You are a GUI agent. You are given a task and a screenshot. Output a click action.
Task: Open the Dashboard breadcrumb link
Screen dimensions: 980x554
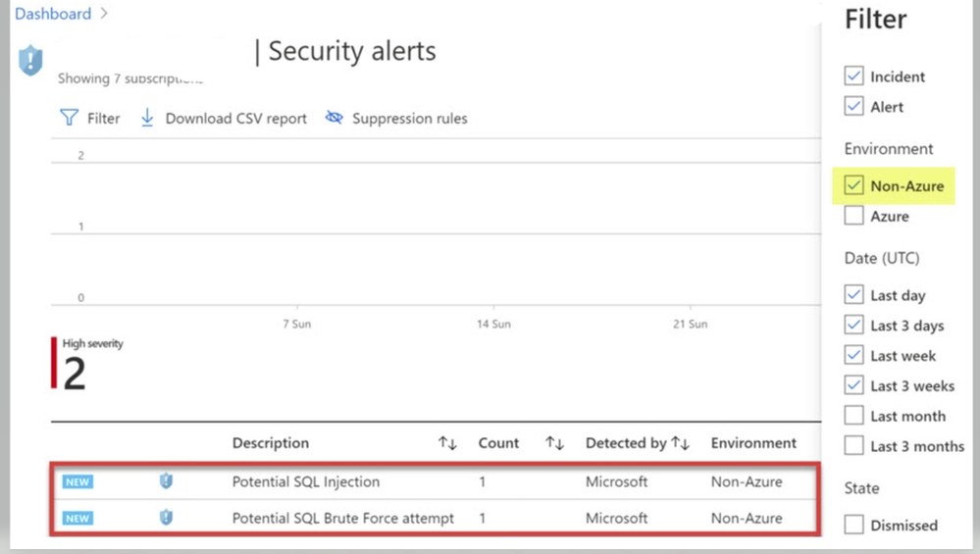point(53,13)
